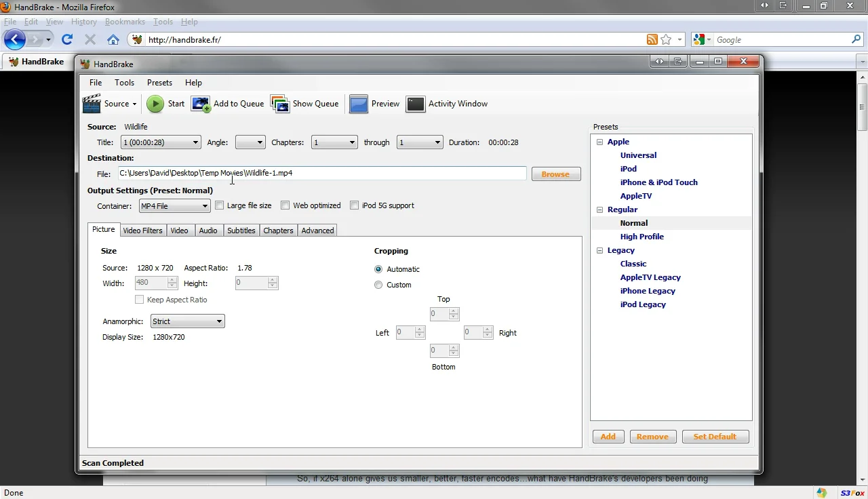
Task: Switch to the Subtitles tab
Action: point(241,231)
